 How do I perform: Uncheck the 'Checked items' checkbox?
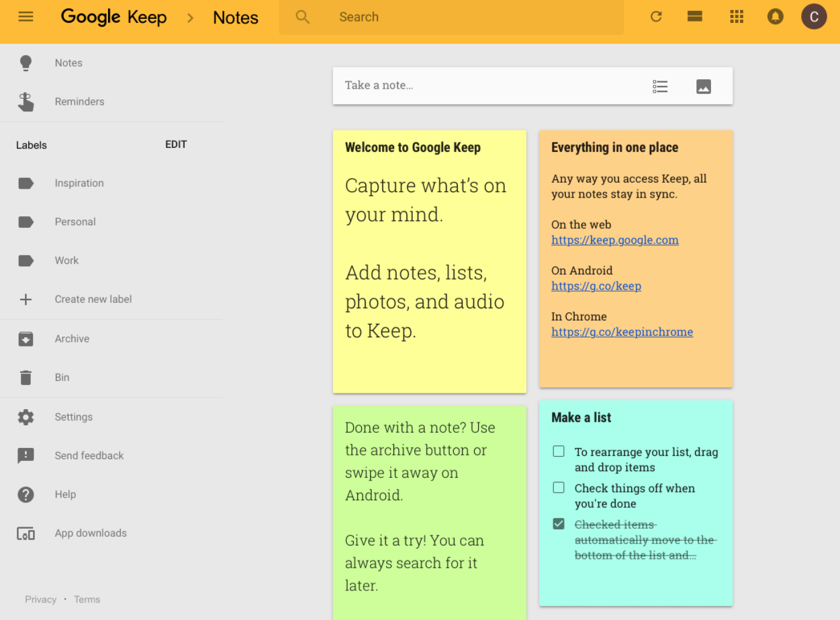click(x=559, y=524)
